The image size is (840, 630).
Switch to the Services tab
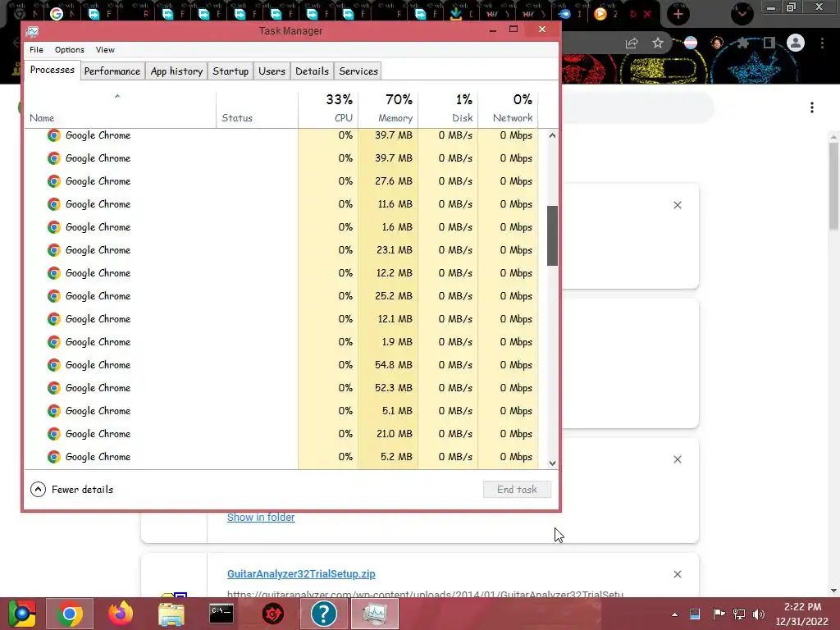point(358,71)
